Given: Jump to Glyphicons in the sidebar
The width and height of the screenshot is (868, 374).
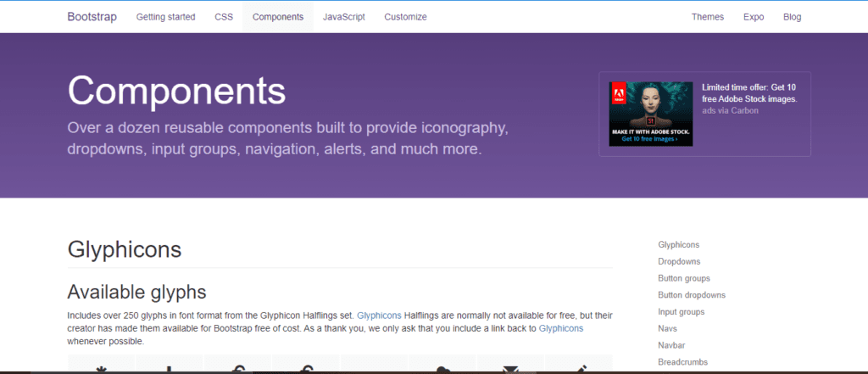Looking at the screenshot, I should pyautogui.click(x=679, y=244).
